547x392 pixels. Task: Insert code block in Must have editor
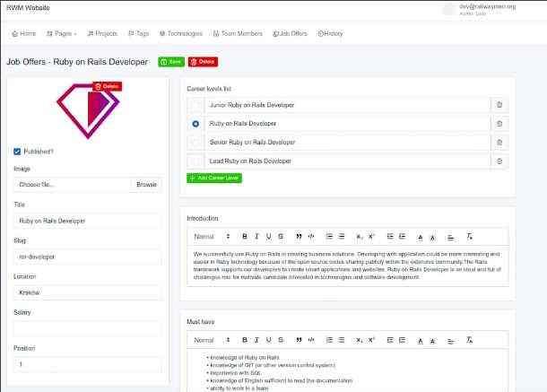(311, 340)
